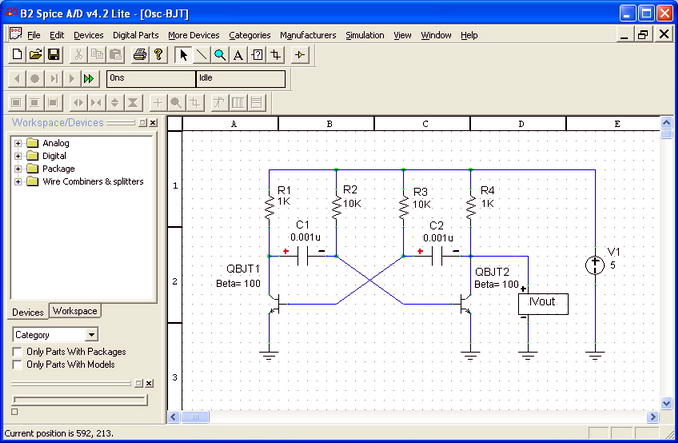The height and width of the screenshot is (443, 678).
Task: Close the Workspace/Devices panel
Action: coord(152,123)
